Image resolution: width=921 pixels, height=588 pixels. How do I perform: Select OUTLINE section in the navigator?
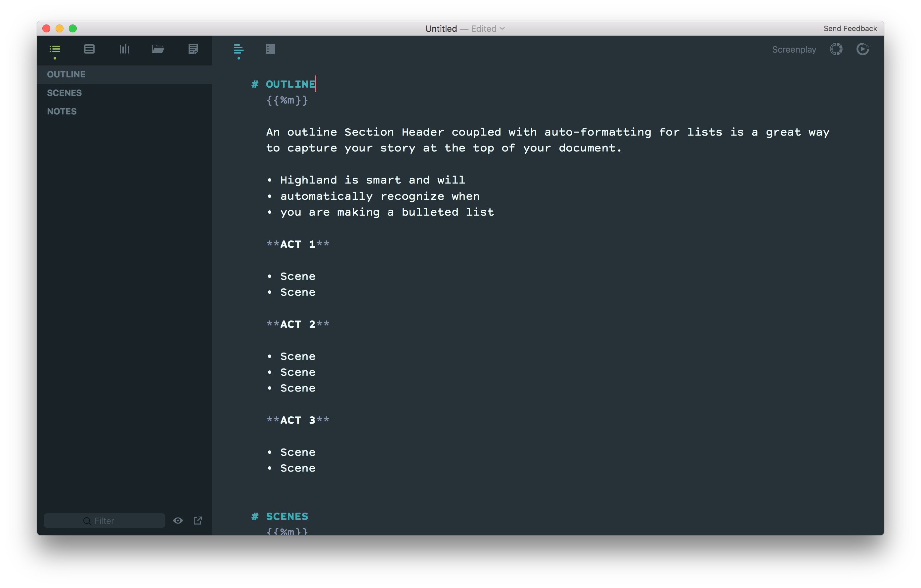tap(66, 74)
